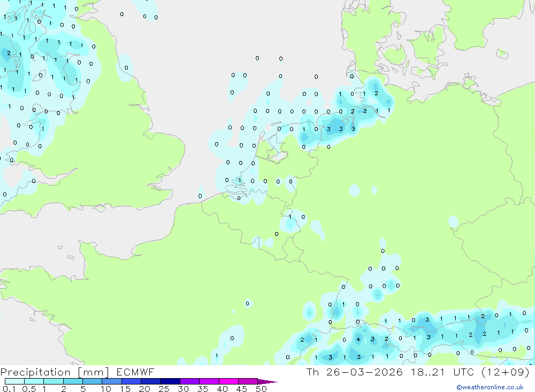Click the '20' legend scale label
The width and height of the screenshot is (535, 392).
tap(144, 389)
